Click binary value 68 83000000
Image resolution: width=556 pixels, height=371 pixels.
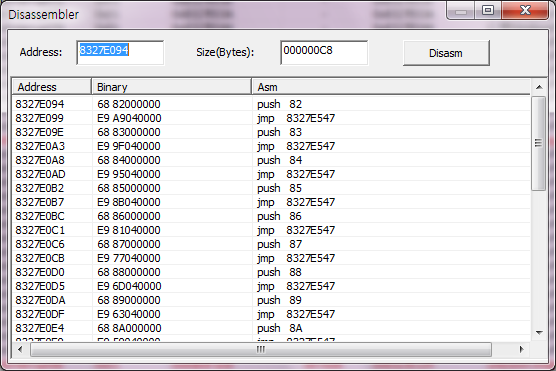129,132
